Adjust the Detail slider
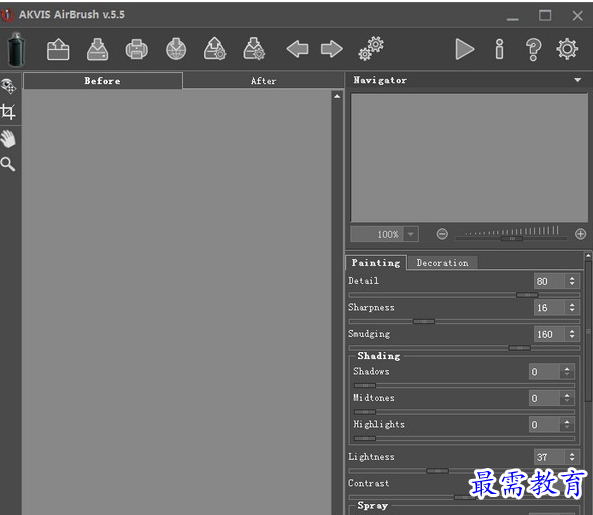 527,295
